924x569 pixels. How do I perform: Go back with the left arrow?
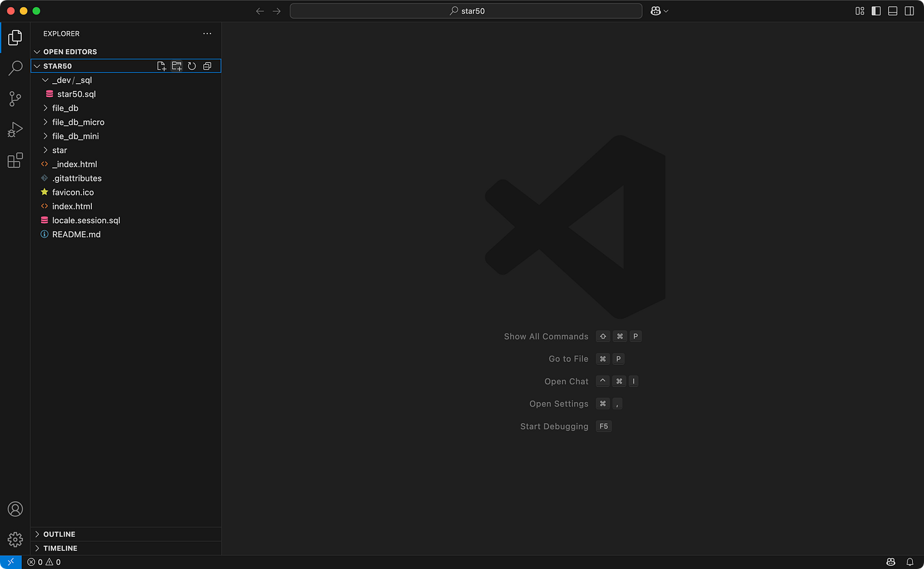(x=260, y=11)
